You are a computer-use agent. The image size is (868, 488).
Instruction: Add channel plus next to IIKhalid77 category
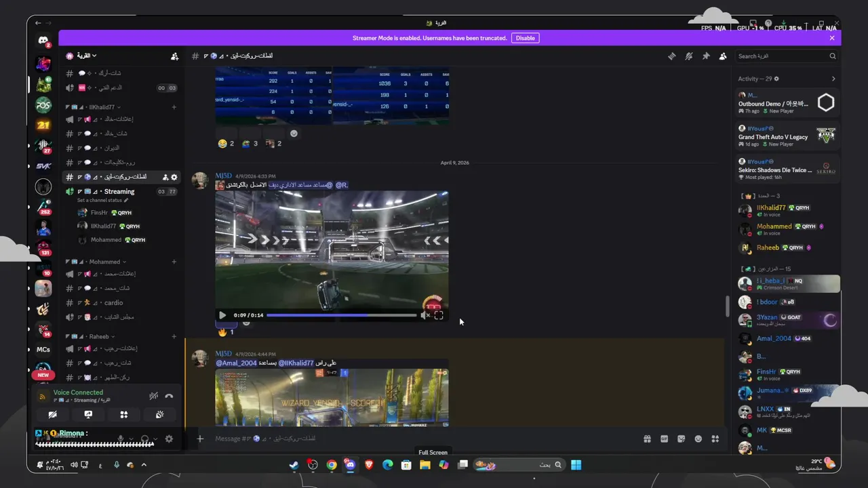(x=174, y=107)
